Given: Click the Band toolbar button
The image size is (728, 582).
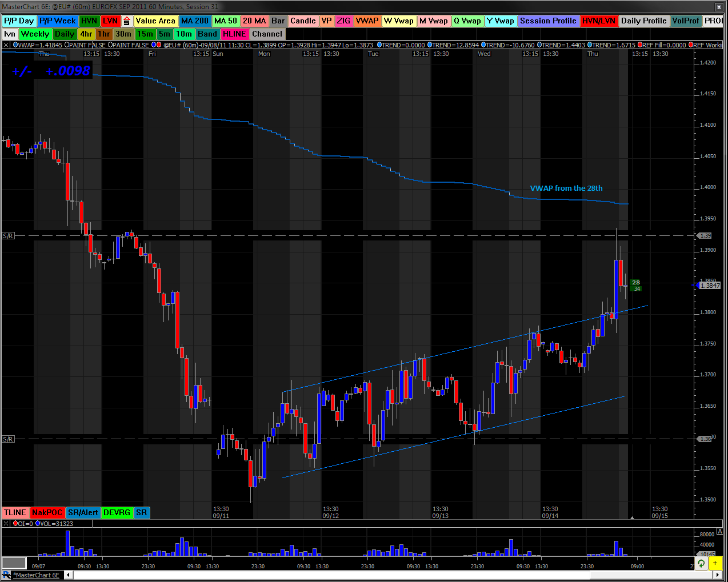Looking at the screenshot, I should 207,34.
